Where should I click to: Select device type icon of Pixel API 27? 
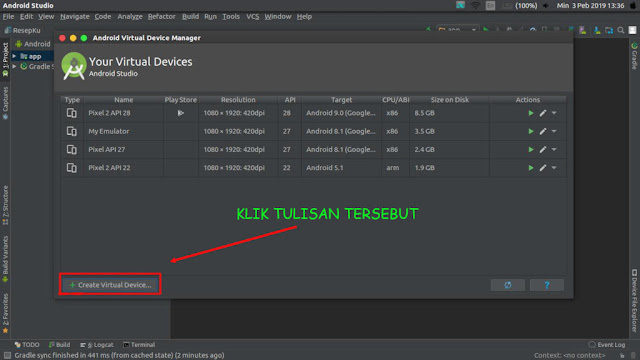[x=71, y=149]
